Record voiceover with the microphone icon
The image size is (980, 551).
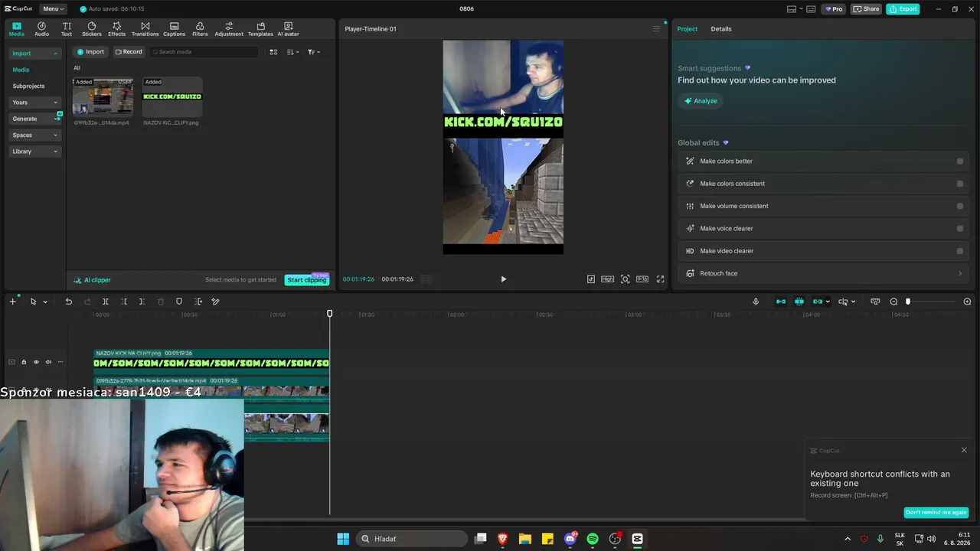(756, 302)
